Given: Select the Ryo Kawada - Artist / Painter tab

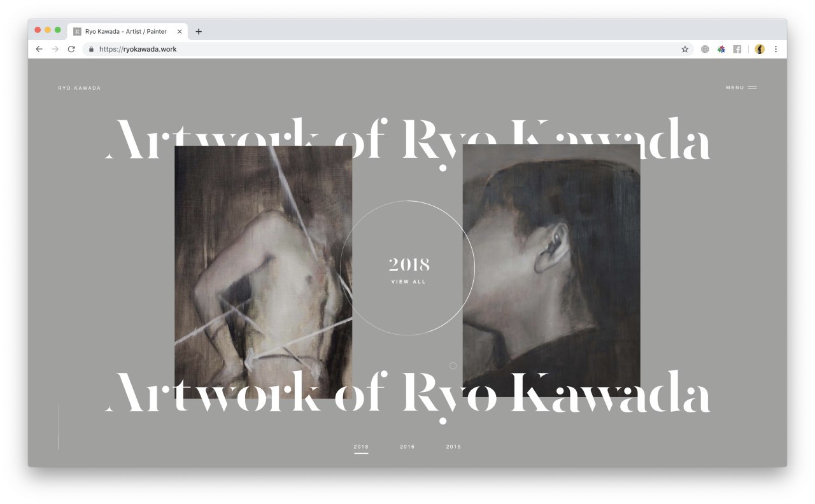Looking at the screenshot, I should [x=127, y=31].
